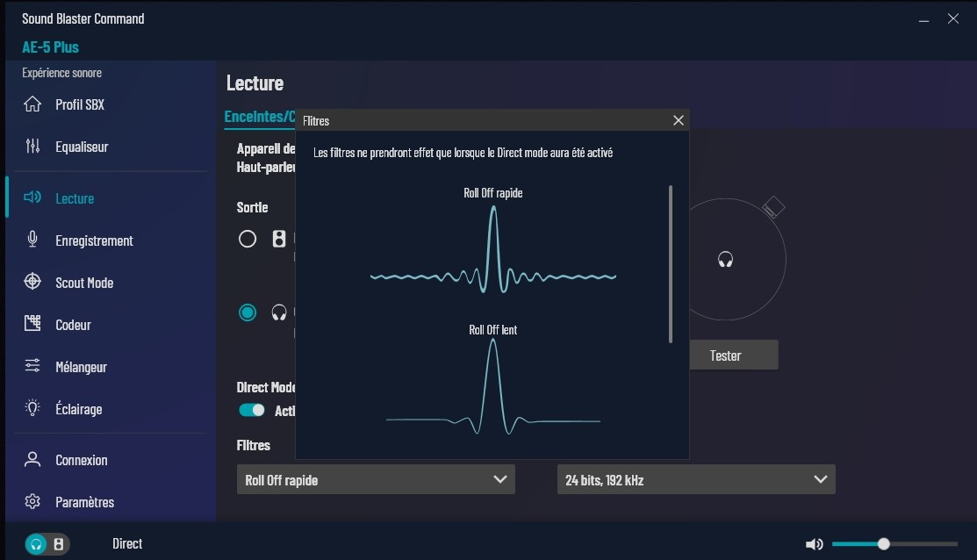Screen dimensions: 977x560
Task: Switch to speakers in bottom output toggle
Action: click(59, 544)
